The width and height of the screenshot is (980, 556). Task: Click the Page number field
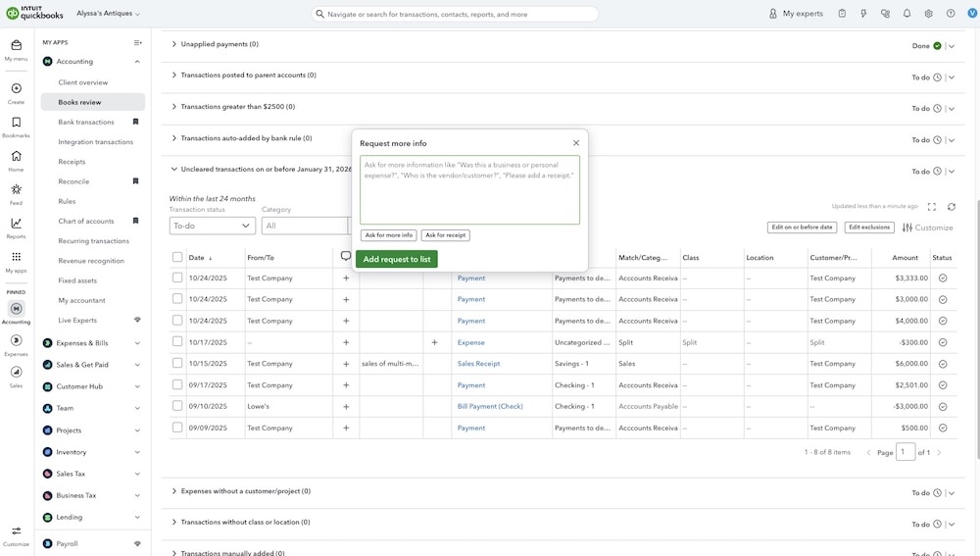pos(906,452)
